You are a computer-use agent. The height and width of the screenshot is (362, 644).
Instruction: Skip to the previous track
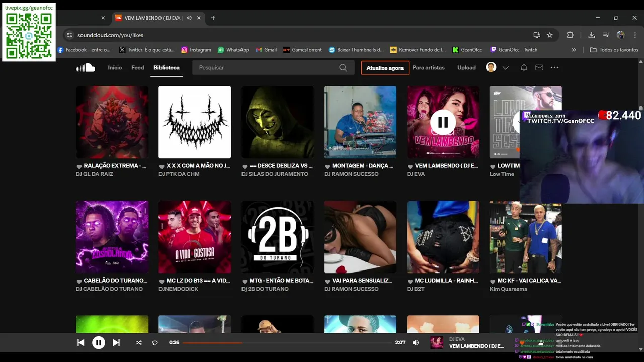coord(80,343)
